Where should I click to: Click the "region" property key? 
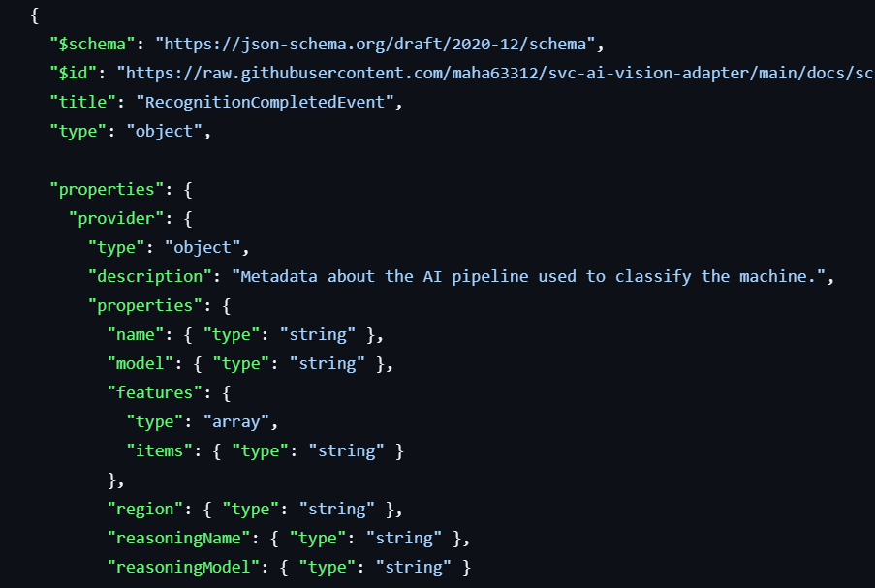[x=145, y=509]
